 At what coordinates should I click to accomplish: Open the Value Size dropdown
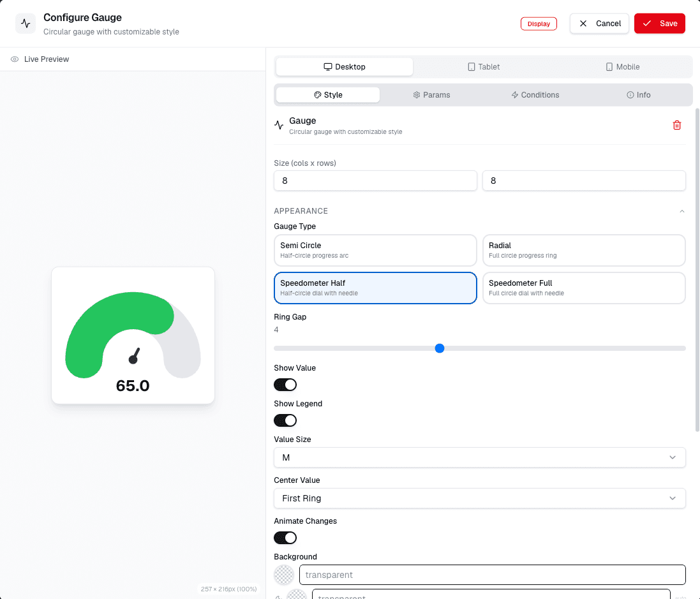pyautogui.click(x=479, y=457)
